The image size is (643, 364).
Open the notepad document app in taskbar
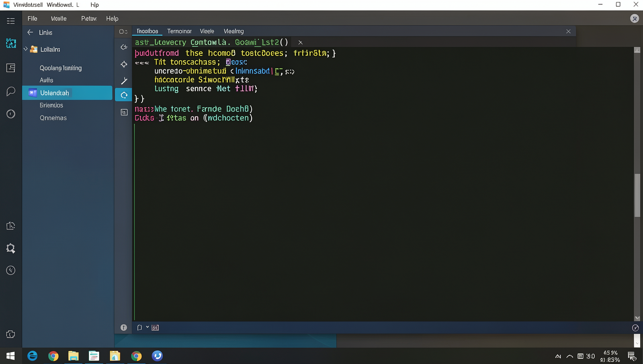click(x=94, y=356)
